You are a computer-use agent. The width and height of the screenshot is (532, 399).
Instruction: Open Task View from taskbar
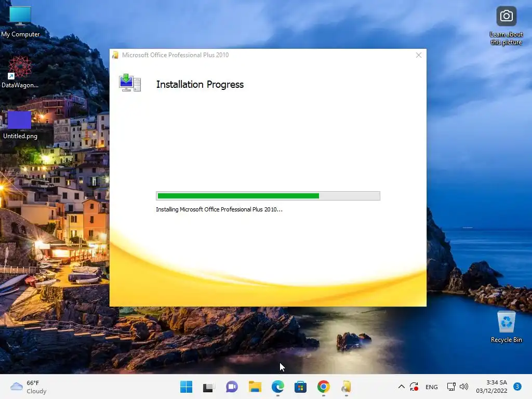(209, 387)
